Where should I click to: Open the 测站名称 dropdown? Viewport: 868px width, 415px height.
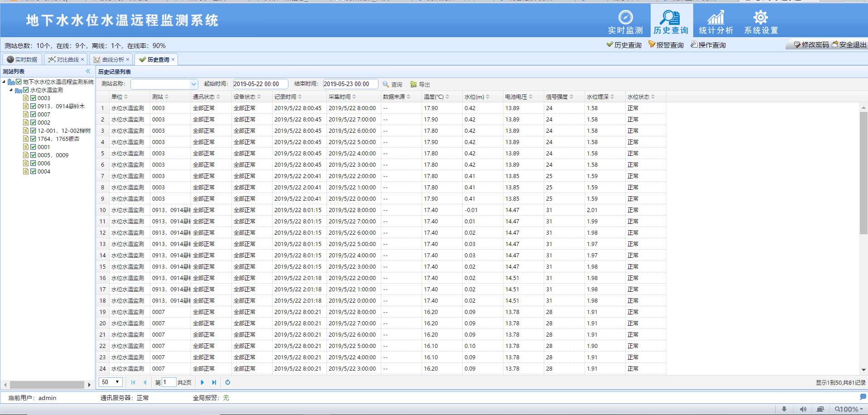(193, 84)
